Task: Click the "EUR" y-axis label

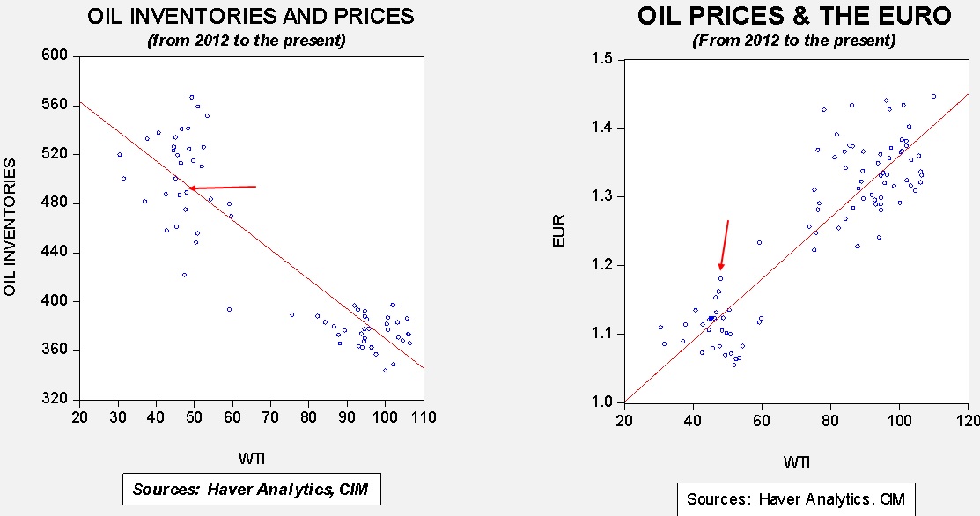Action: (x=560, y=231)
